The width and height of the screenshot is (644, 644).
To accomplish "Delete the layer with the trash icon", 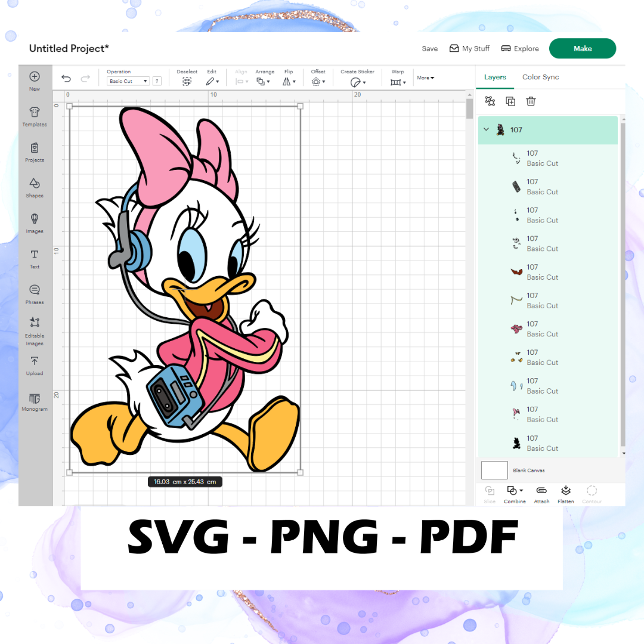I will click(x=531, y=101).
